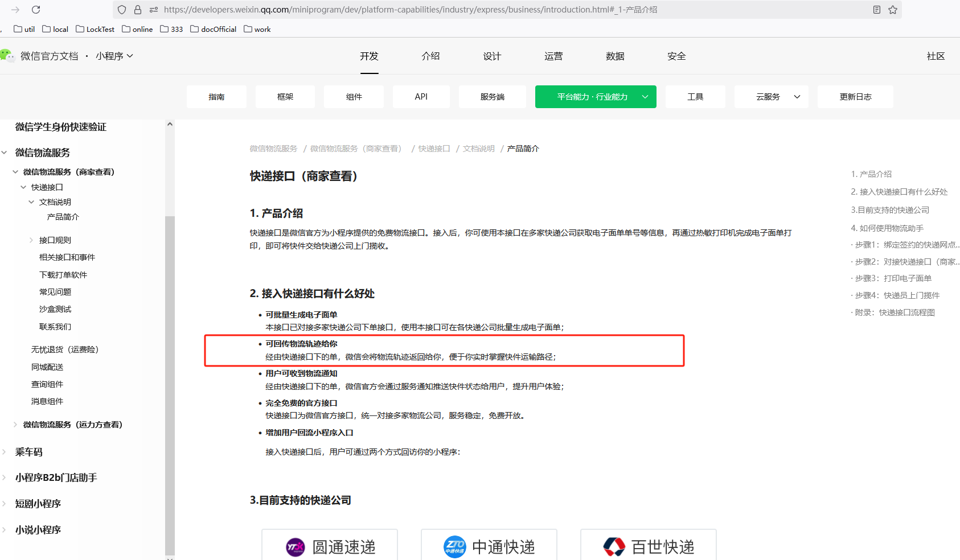Open the 工具 sub-navigation button
The height and width of the screenshot is (560, 960).
pyautogui.click(x=695, y=97)
